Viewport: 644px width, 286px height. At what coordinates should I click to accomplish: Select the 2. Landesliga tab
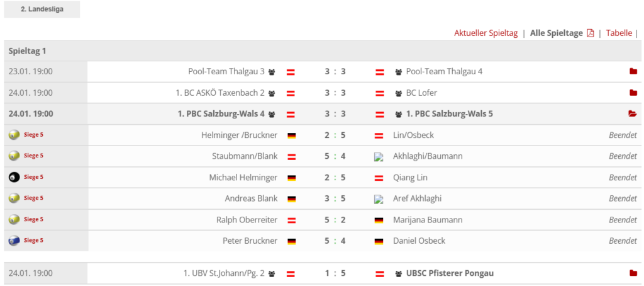[42, 9]
